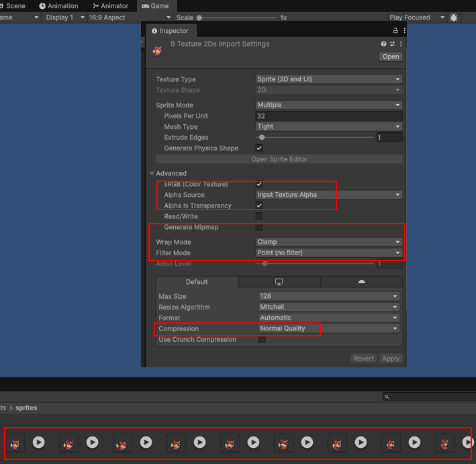Switch to the Default platform tab
The height and width of the screenshot is (464, 476).
tap(197, 282)
